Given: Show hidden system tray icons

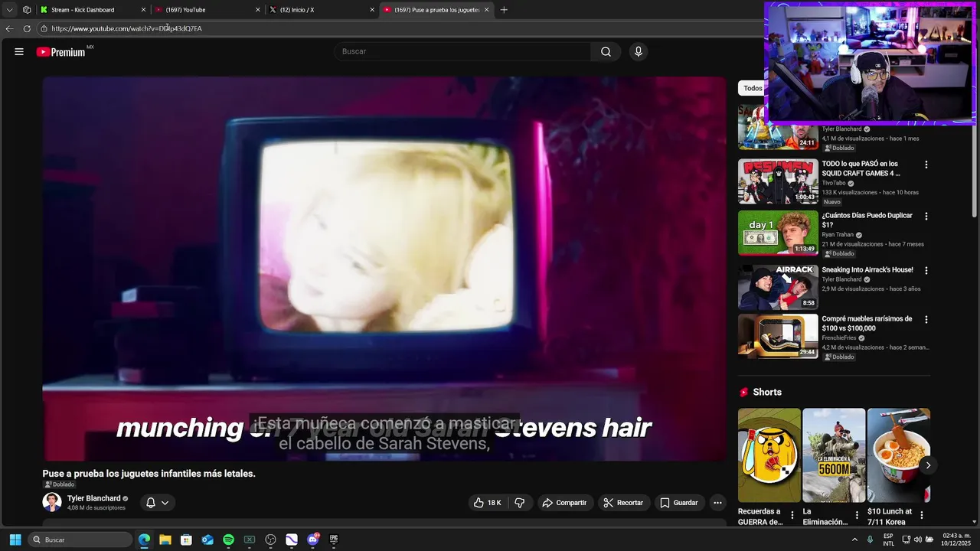Looking at the screenshot, I should (x=854, y=540).
